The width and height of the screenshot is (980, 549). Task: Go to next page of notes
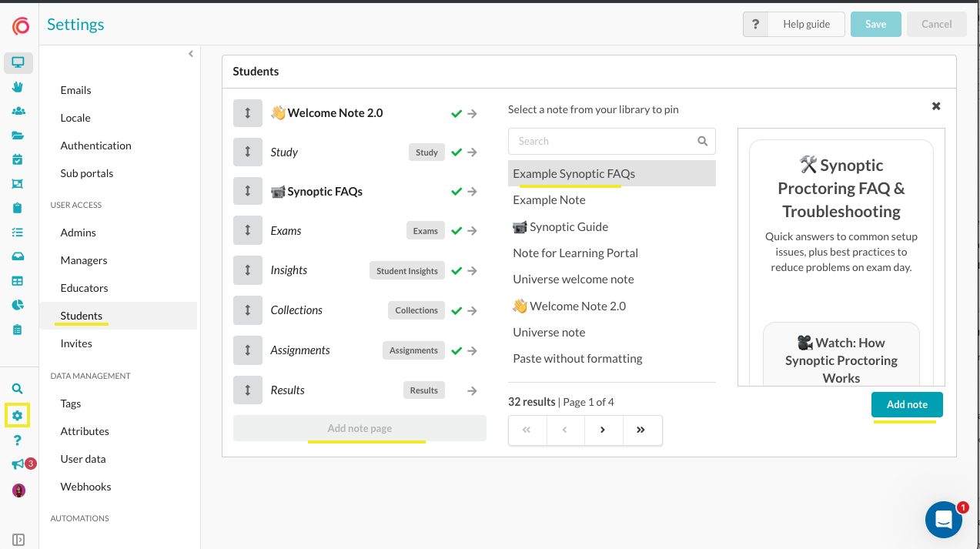tap(603, 430)
